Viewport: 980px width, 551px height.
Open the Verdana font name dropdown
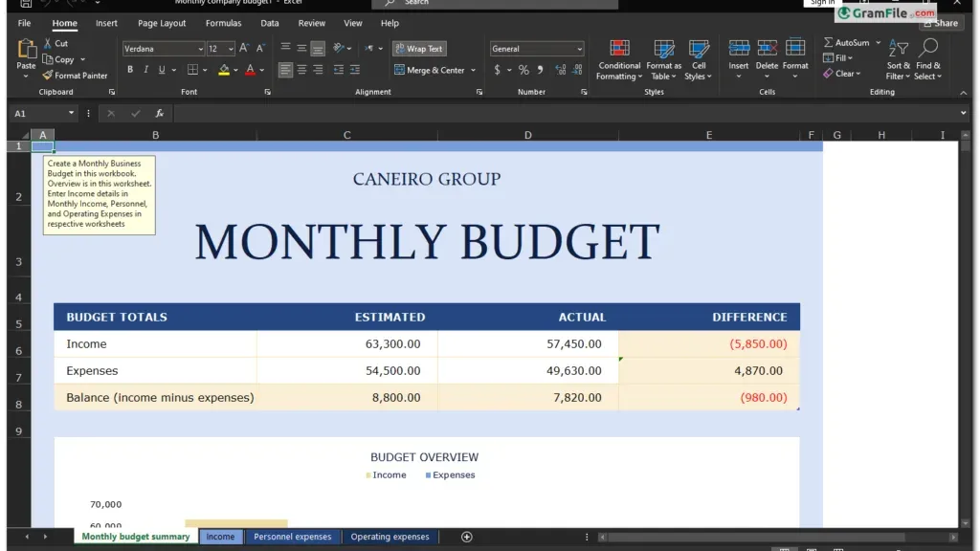[200, 49]
